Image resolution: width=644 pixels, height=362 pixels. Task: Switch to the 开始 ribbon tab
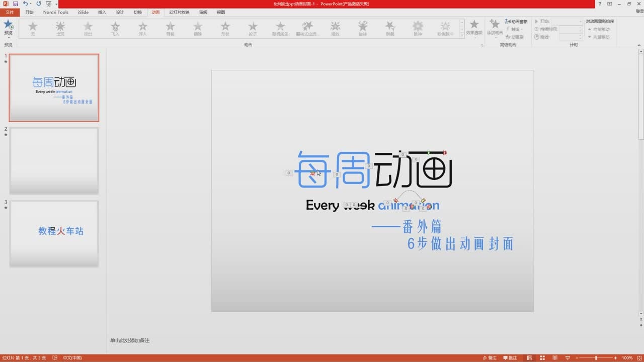(x=30, y=12)
